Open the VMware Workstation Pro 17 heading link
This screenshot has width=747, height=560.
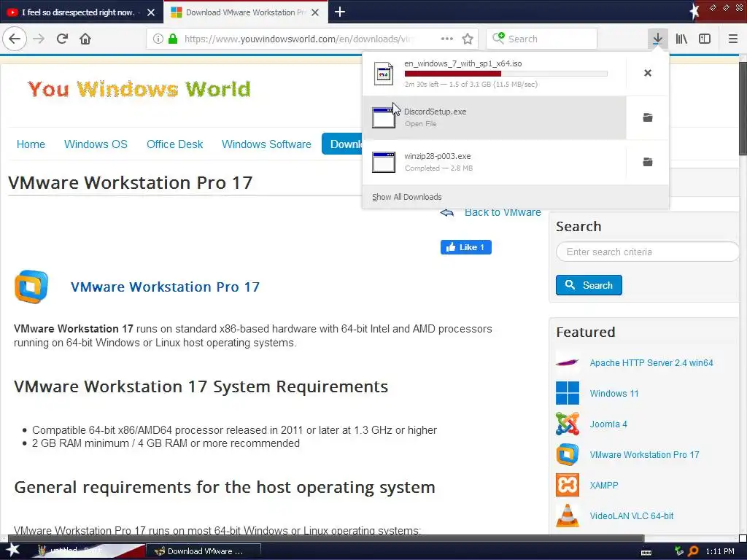pos(165,287)
